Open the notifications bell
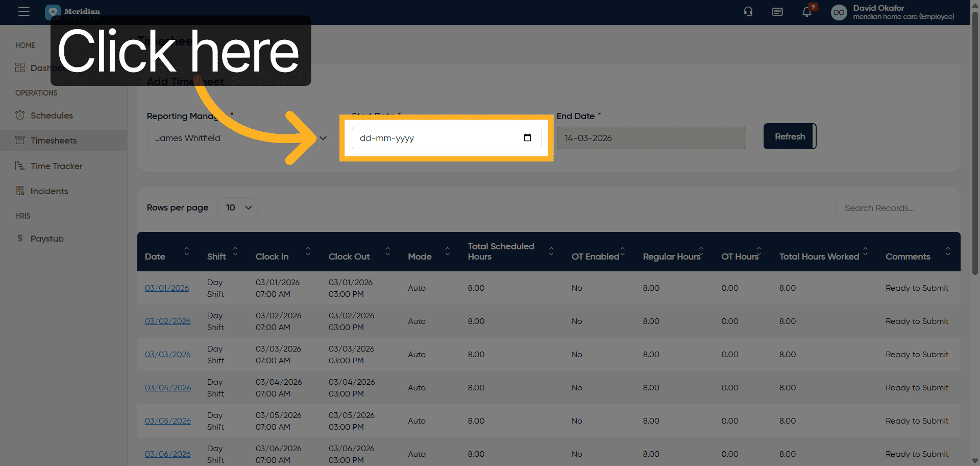Image resolution: width=980 pixels, height=466 pixels. coord(807,12)
